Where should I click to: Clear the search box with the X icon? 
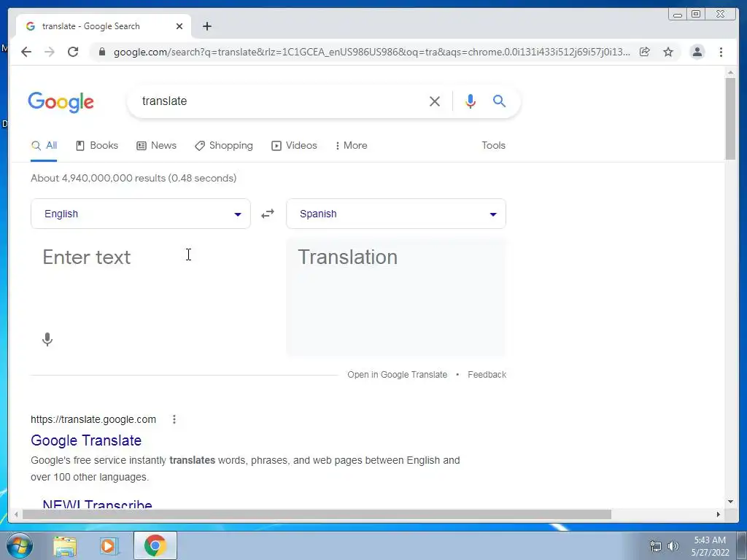[435, 101]
